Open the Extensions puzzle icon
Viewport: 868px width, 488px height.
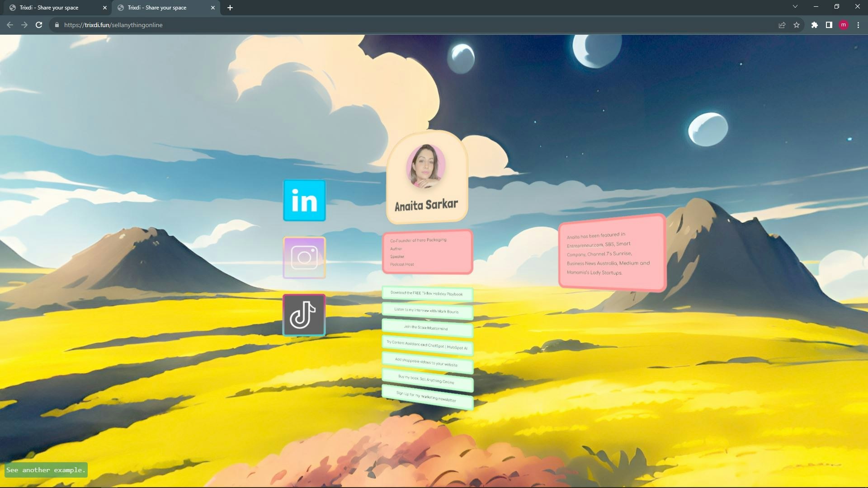815,25
